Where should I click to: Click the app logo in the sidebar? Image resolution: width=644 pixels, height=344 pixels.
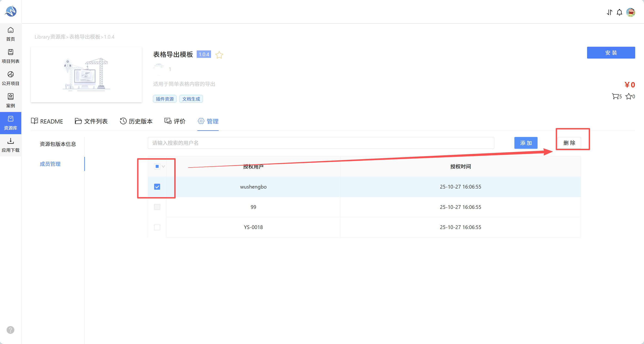point(11,11)
